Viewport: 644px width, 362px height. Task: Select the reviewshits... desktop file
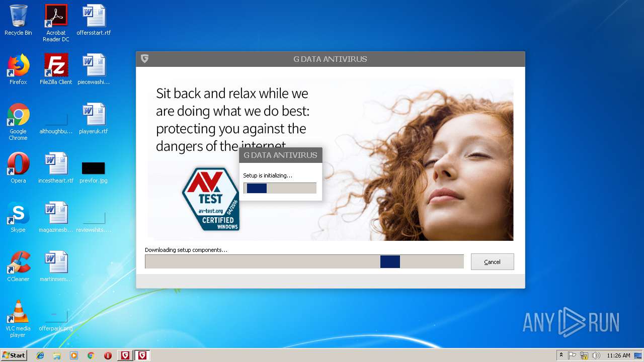click(x=94, y=222)
